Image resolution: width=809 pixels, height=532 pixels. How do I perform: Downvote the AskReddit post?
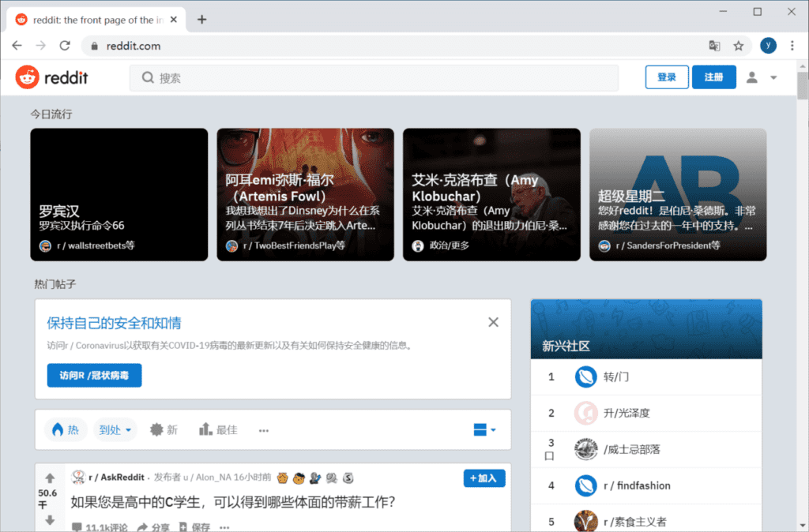click(50, 520)
